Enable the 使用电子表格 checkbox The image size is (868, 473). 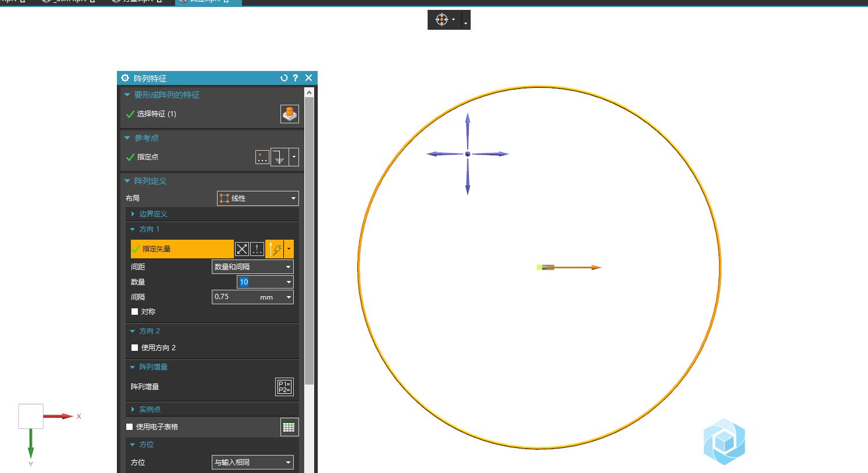tap(129, 427)
